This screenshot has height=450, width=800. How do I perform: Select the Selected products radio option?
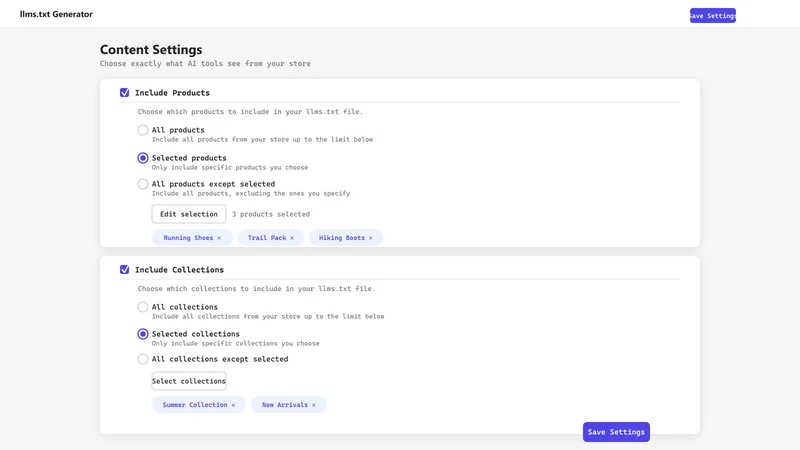[x=143, y=158]
